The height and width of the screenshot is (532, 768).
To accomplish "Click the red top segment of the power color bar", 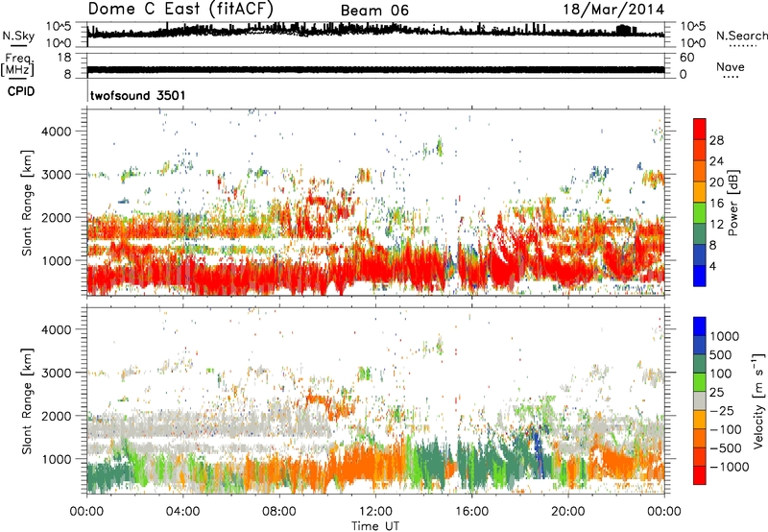I will 700,130.
